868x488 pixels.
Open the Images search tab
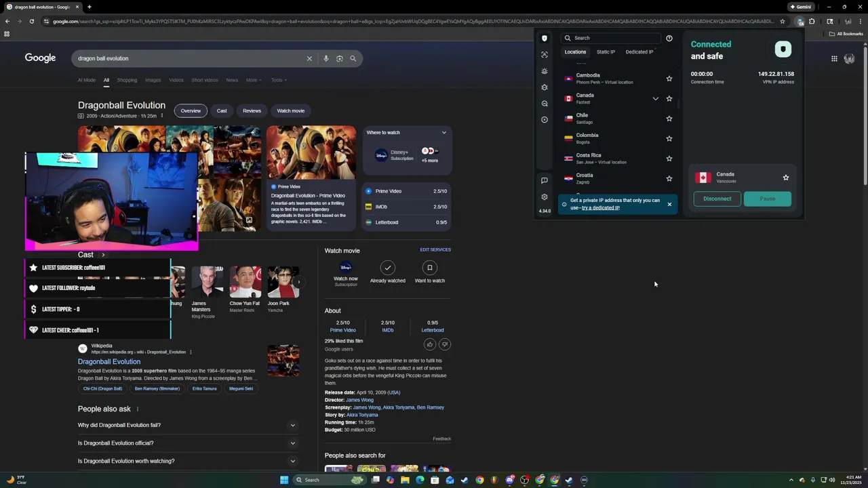153,80
